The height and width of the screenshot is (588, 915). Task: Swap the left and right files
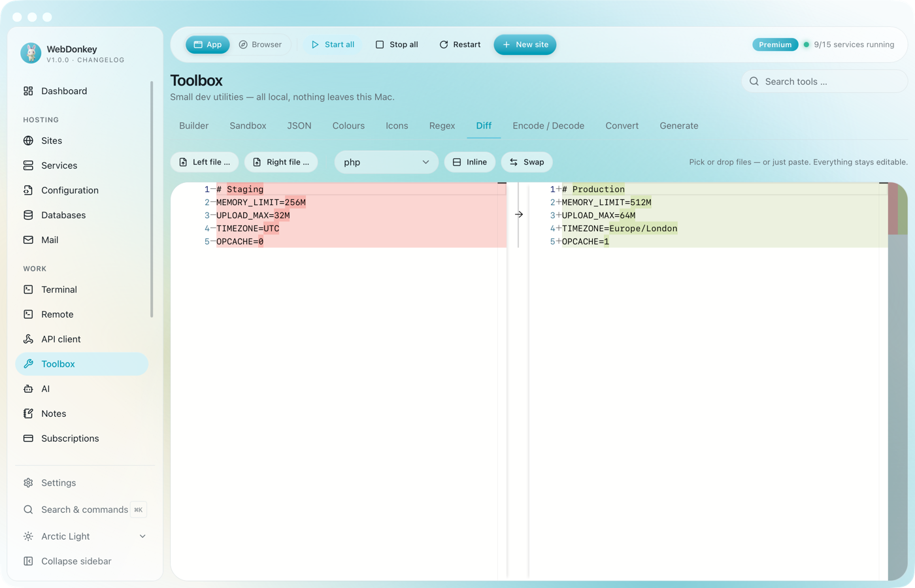tap(527, 162)
